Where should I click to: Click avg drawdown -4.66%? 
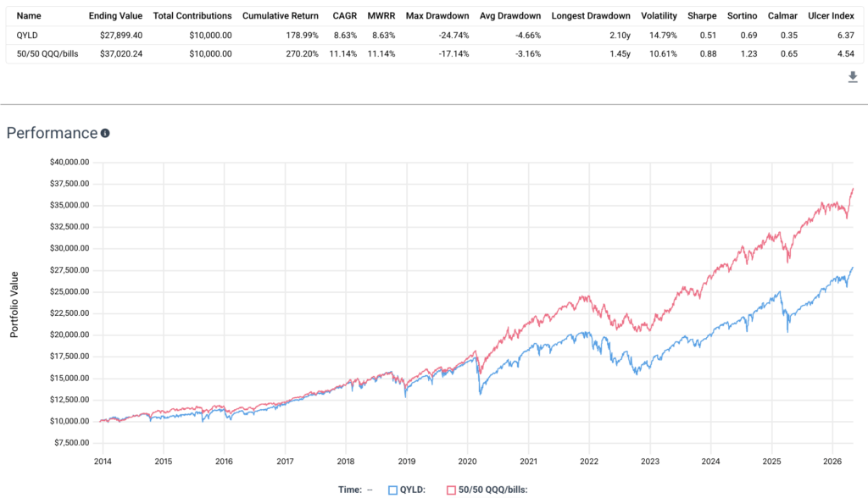528,36
